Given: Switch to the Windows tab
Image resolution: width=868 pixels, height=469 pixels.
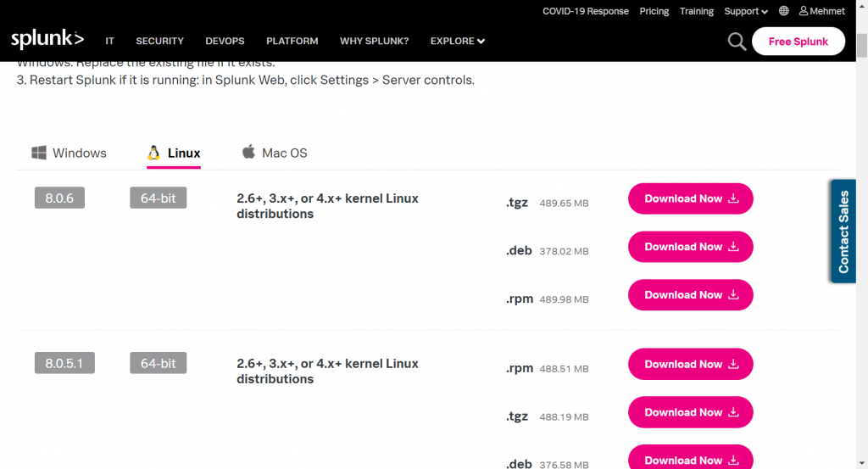Looking at the screenshot, I should [x=70, y=153].
